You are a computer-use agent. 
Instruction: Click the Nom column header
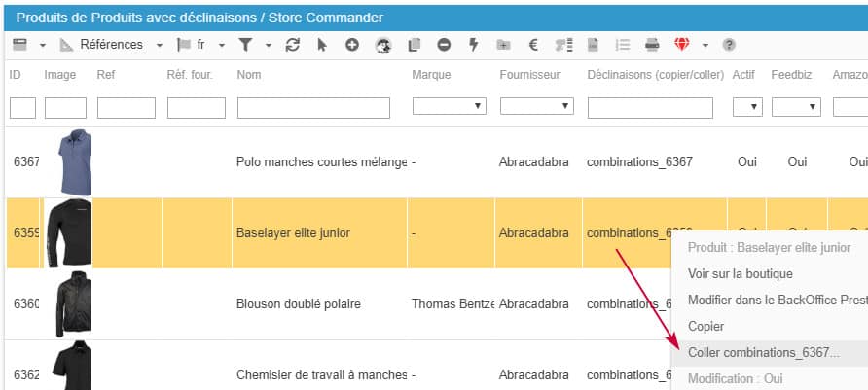(249, 75)
